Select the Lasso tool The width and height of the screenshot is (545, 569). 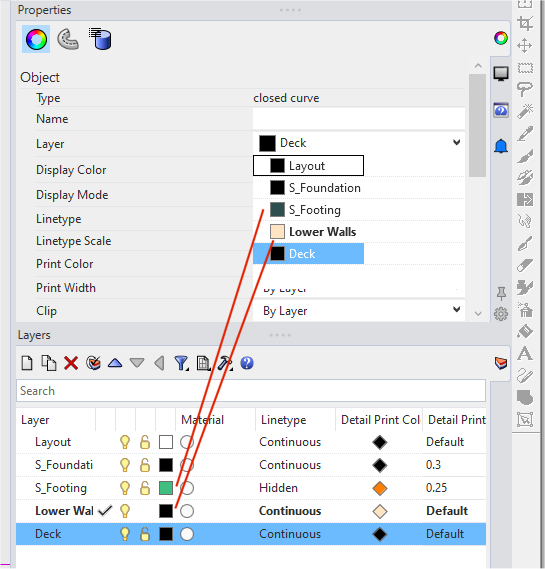tap(525, 89)
